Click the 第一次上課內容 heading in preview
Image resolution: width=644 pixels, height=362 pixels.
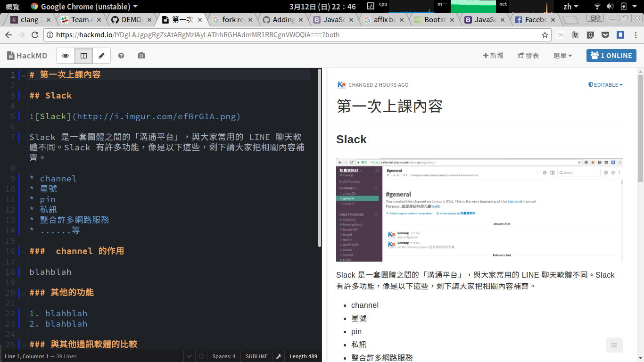coord(389,107)
